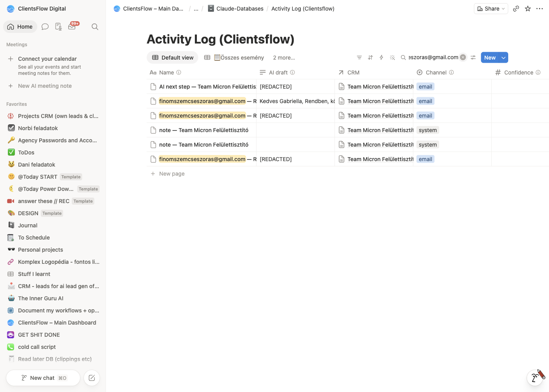Open automations lightning bolt icon
The height and width of the screenshot is (392, 549).
(381, 58)
